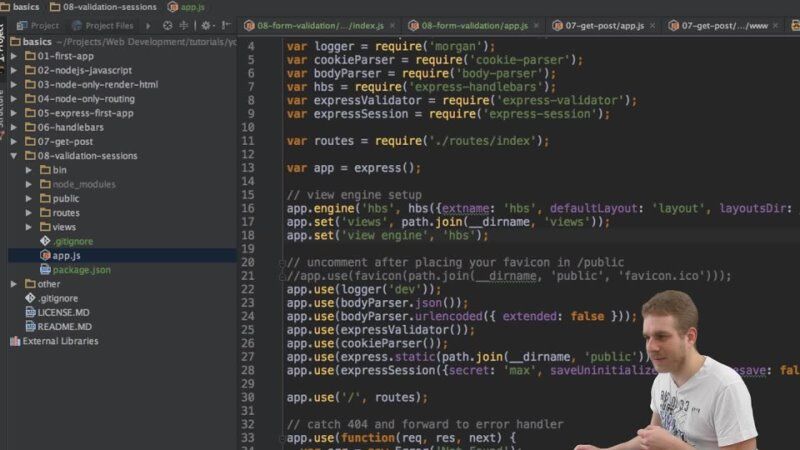Click the routes argument on line 30
The width and height of the screenshot is (800, 450).
(395, 397)
